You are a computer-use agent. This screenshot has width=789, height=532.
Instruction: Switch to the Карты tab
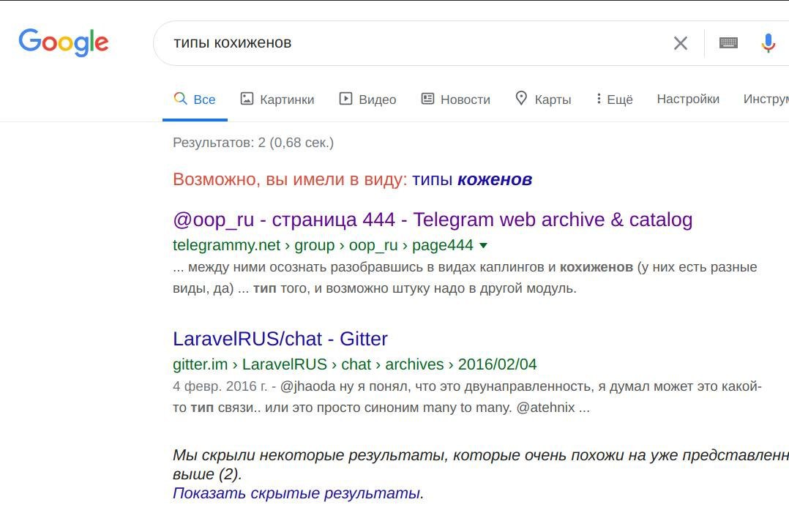click(x=543, y=99)
